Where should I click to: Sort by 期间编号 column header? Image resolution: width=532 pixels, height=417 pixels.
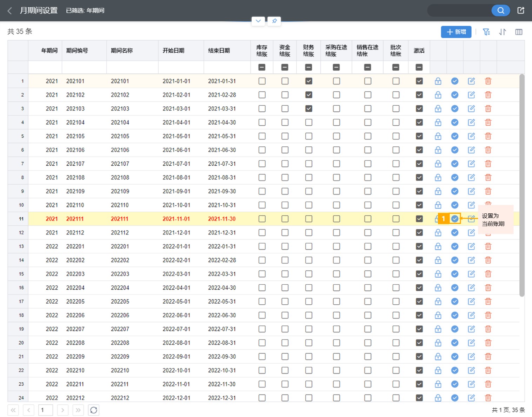pyautogui.click(x=77, y=51)
